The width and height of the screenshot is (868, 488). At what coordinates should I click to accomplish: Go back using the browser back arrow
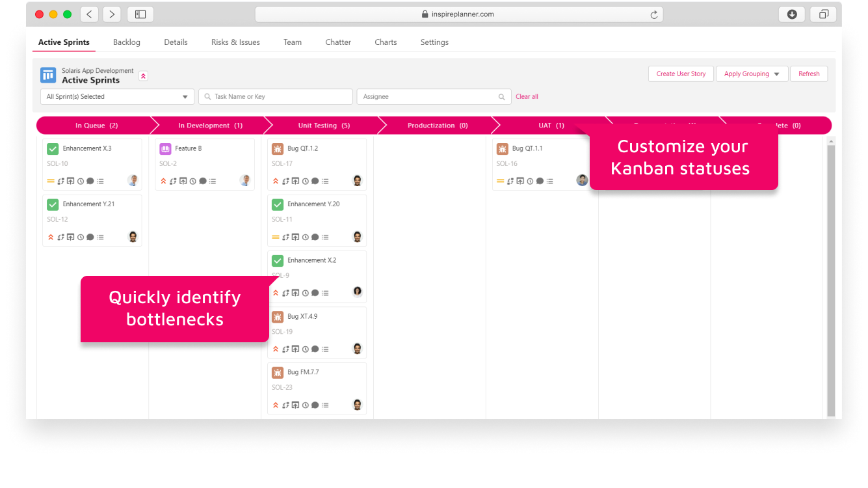[x=90, y=14]
